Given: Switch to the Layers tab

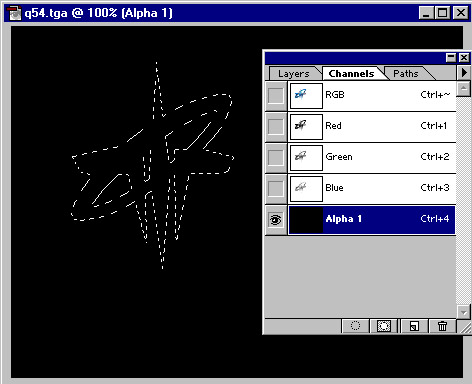Looking at the screenshot, I should pyautogui.click(x=294, y=74).
